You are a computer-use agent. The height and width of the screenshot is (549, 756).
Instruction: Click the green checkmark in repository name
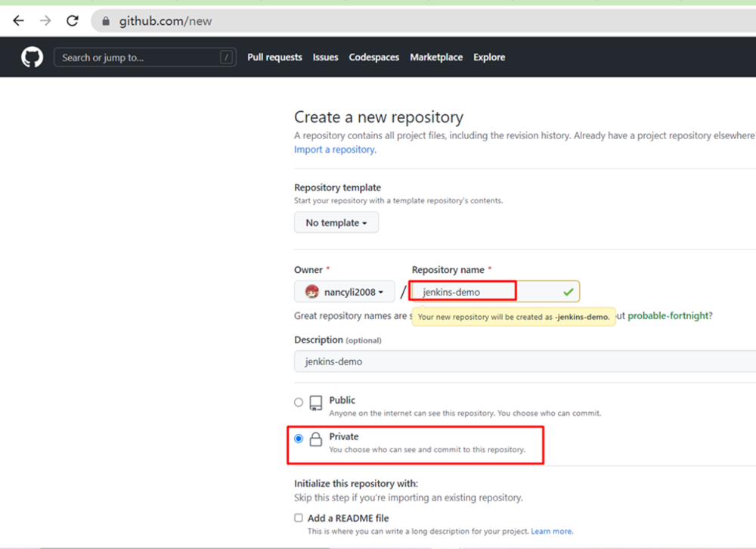(x=568, y=292)
